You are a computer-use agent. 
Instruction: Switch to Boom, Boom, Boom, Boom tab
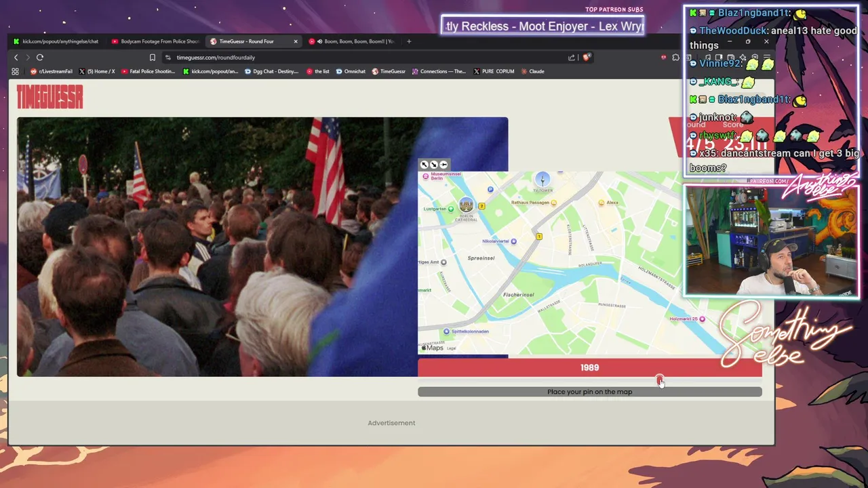click(x=352, y=41)
